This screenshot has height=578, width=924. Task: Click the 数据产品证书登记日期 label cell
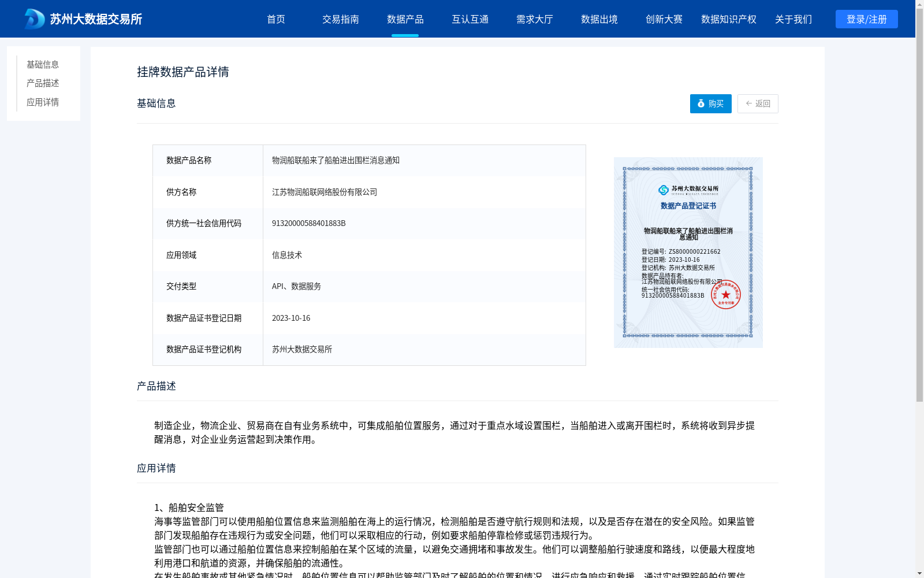pos(208,318)
